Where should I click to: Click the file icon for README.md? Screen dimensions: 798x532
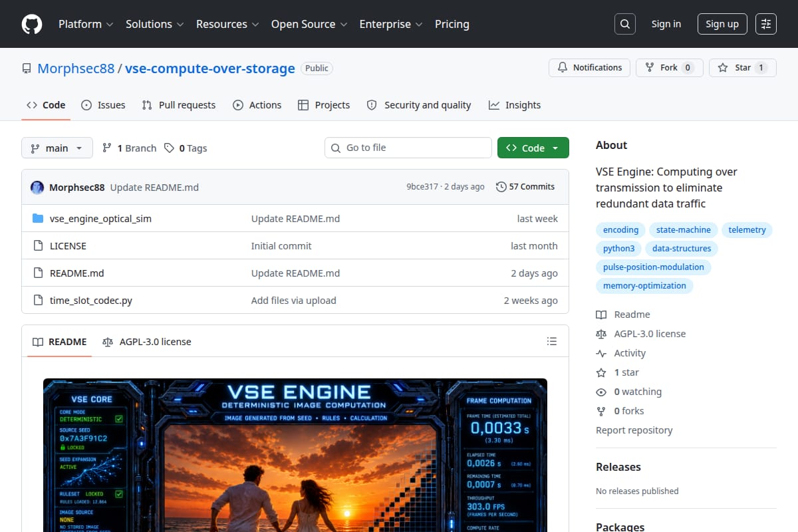pyautogui.click(x=38, y=273)
